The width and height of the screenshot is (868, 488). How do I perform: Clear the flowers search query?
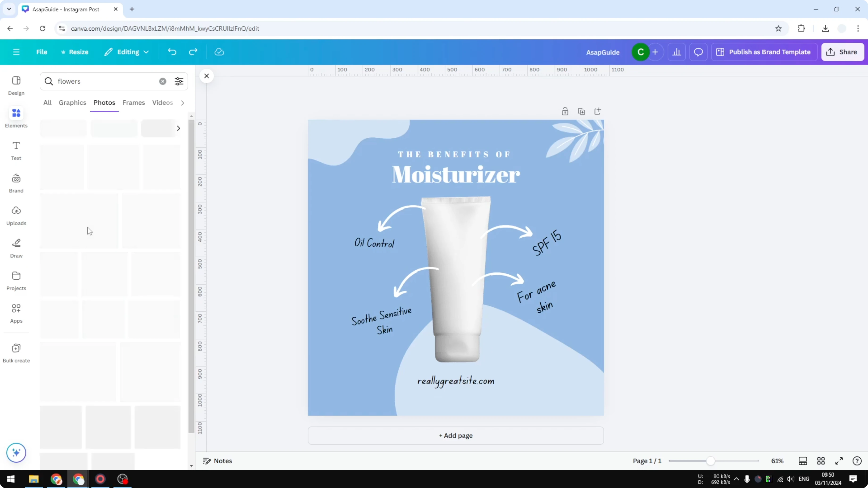pos(163,81)
